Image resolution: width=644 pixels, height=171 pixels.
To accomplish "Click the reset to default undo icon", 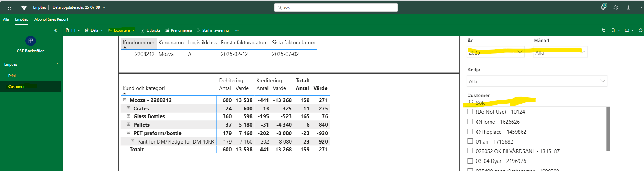I will [x=604, y=30].
